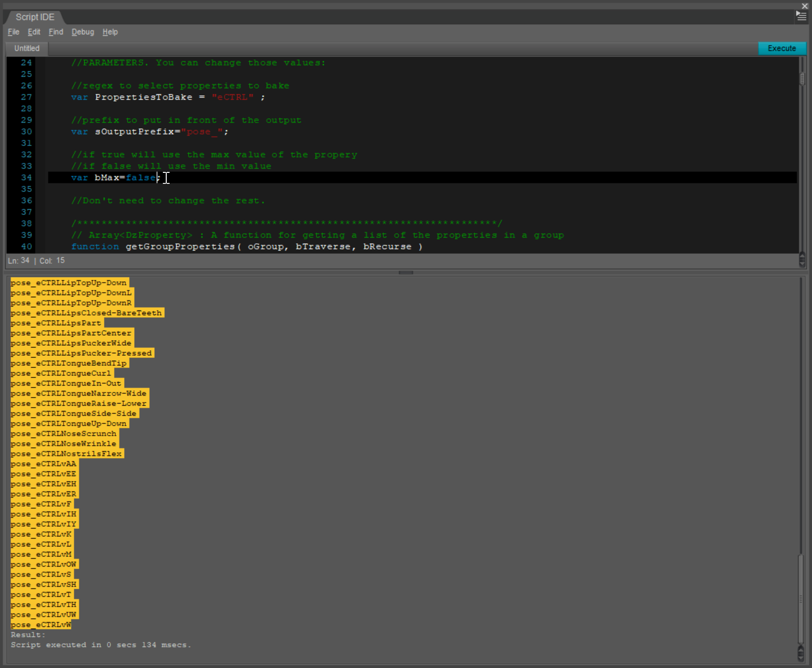Click line number 38 in gutter
The height and width of the screenshot is (668, 812).
coord(26,224)
